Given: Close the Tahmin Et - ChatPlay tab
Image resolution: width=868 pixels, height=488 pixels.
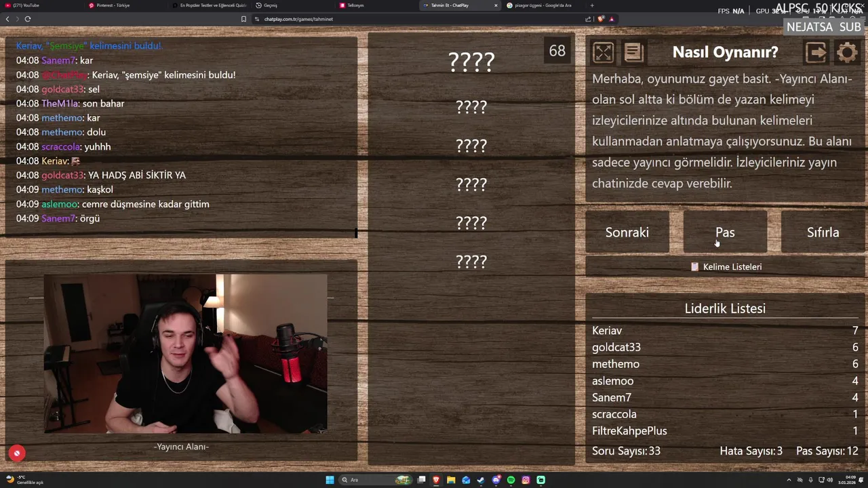Looking at the screenshot, I should 496,5.
